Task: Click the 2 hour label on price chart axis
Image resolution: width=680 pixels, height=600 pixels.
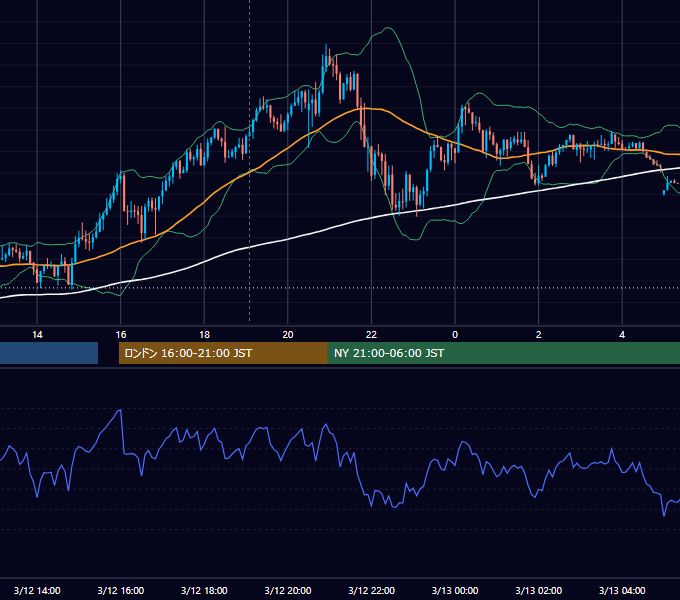Action: click(x=539, y=335)
